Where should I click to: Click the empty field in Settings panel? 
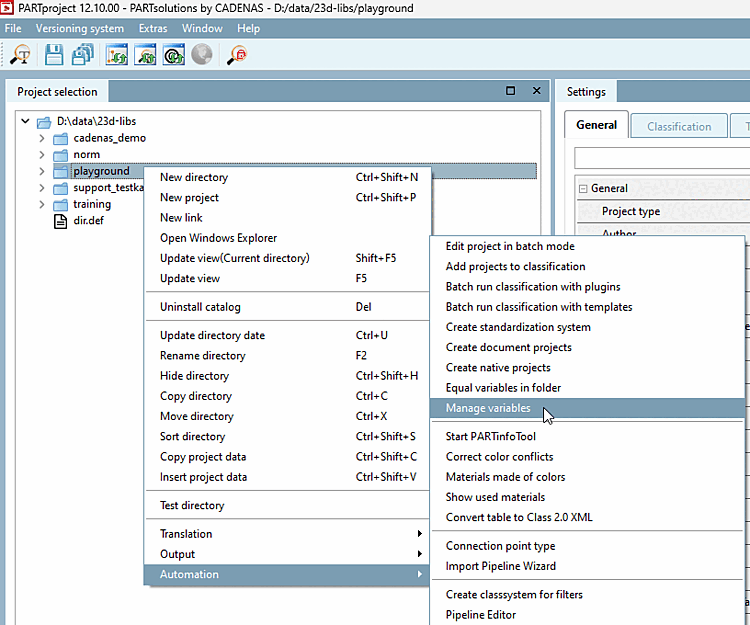coord(661,158)
